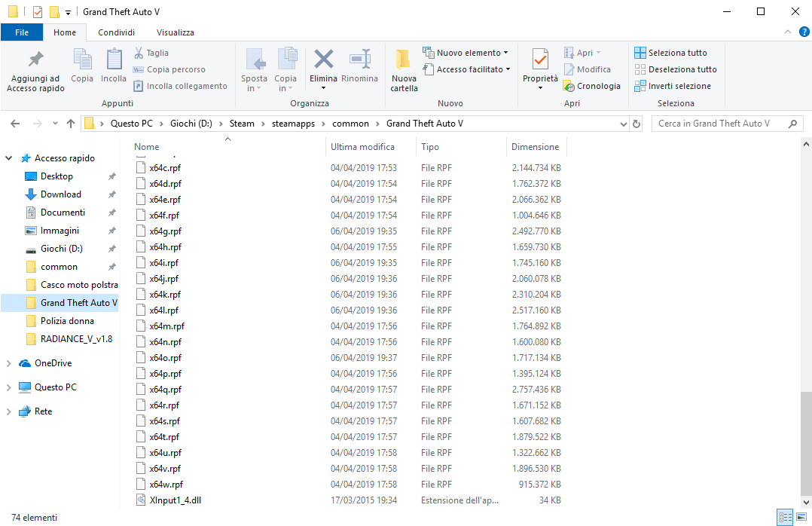This screenshot has height=526, width=812.
Task: Select RADIANCE_V_v1.8 folder in navigation pane
Action: 76,339
